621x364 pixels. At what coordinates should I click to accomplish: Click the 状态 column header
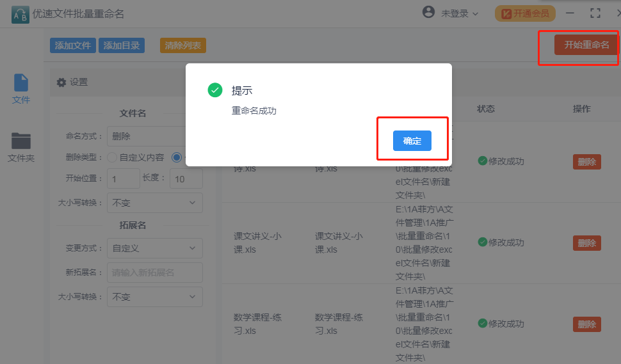[485, 109]
